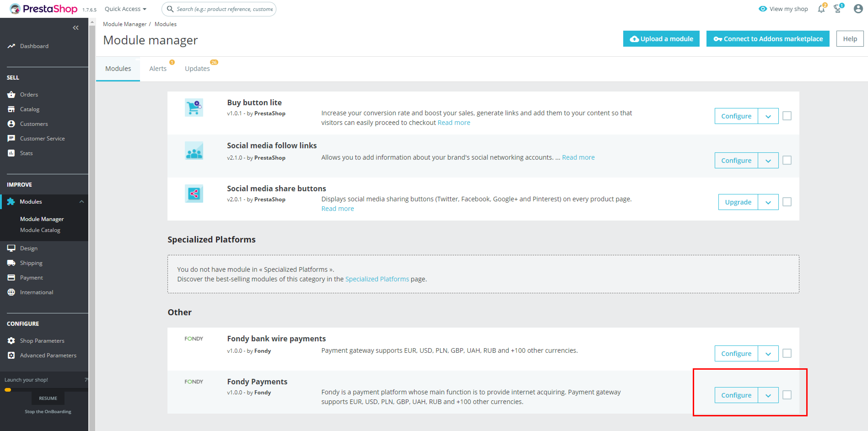
Task: Open Module Manager submenu item
Action: (x=42, y=219)
